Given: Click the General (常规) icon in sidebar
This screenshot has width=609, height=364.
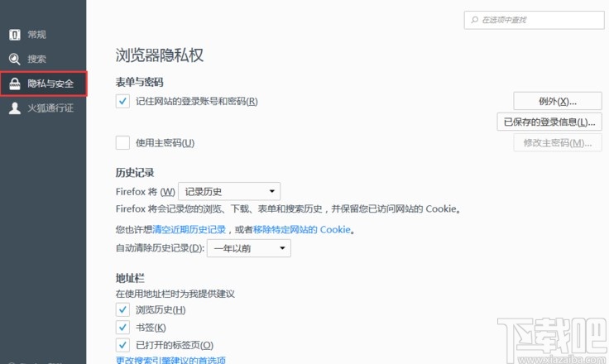Looking at the screenshot, I should click(x=14, y=35).
